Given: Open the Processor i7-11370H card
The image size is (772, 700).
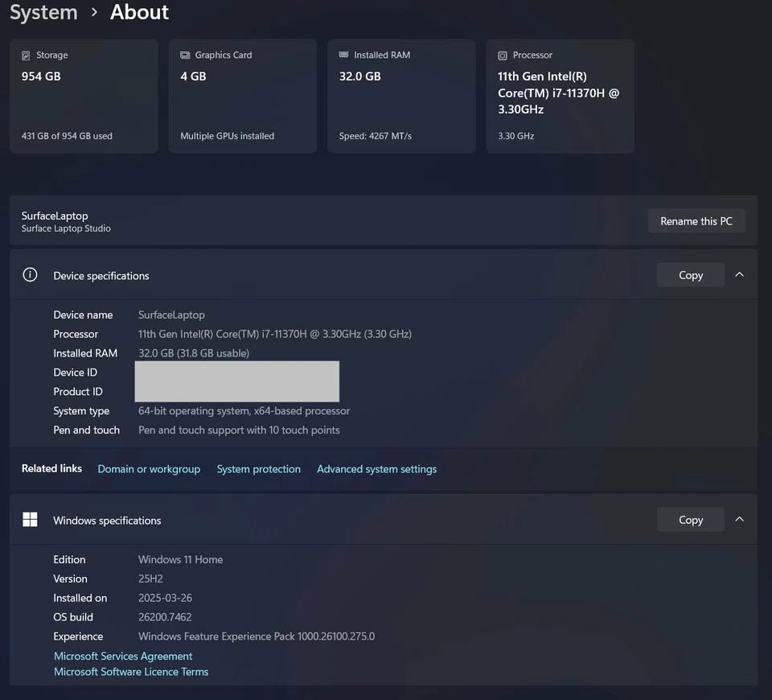Looking at the screenshot, I should pyautogui.click(x=561, y=96).
